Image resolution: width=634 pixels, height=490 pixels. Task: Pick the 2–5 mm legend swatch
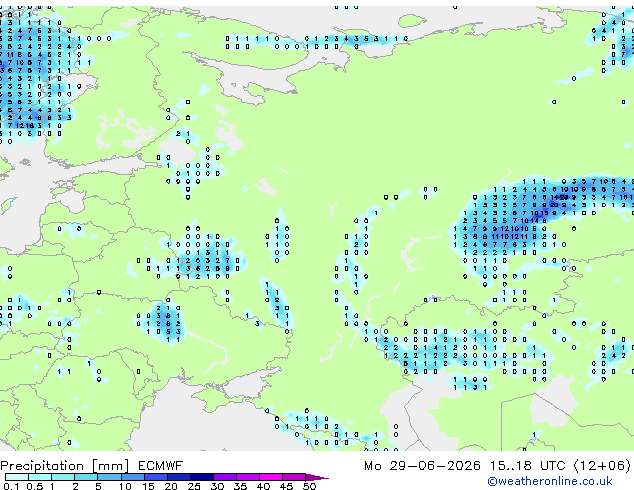pos(86,477)
